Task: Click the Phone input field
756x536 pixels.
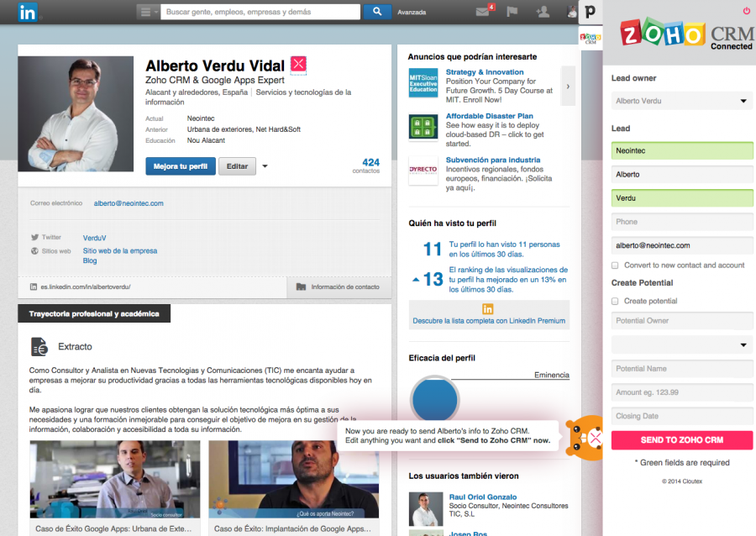Action: tap(682, 222)
